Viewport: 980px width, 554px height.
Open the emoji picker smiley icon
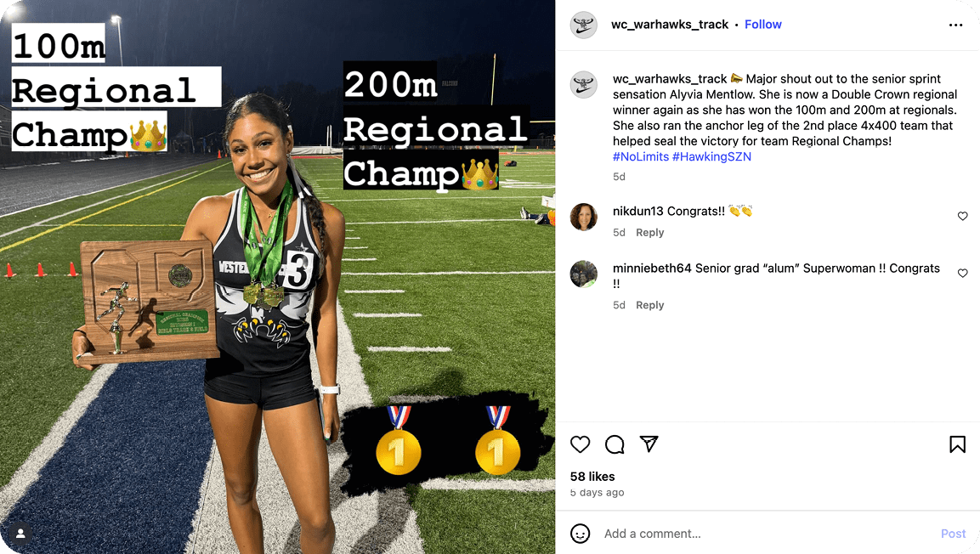[x=580, y=534]
